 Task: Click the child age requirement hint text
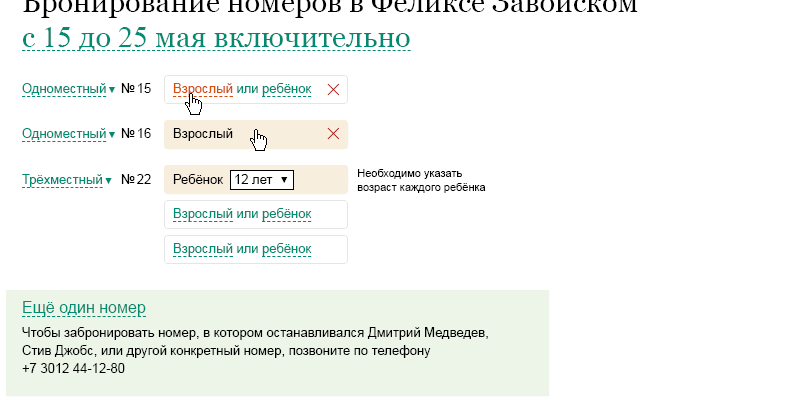420,180
